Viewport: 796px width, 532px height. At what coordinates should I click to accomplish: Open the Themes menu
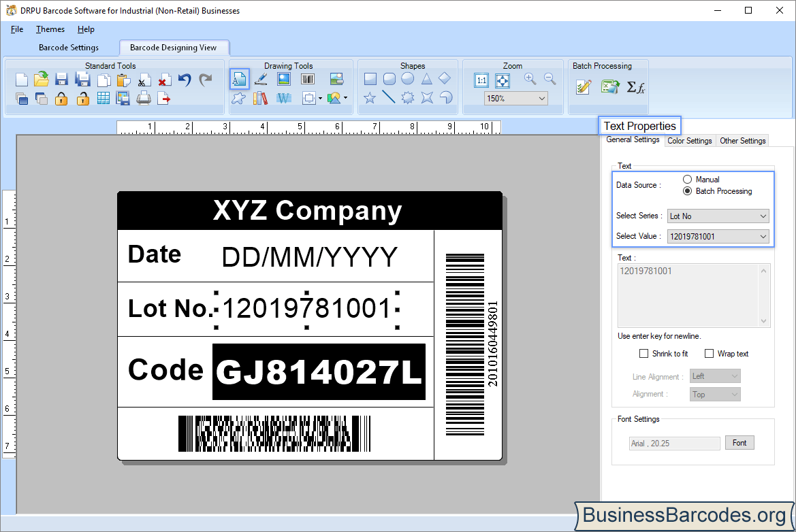point(50,29)
